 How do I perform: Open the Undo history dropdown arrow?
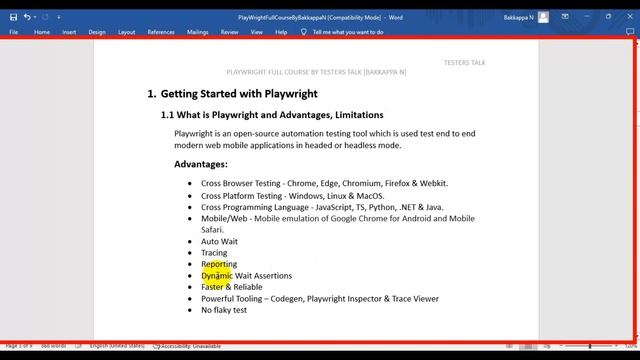point(35,17)
